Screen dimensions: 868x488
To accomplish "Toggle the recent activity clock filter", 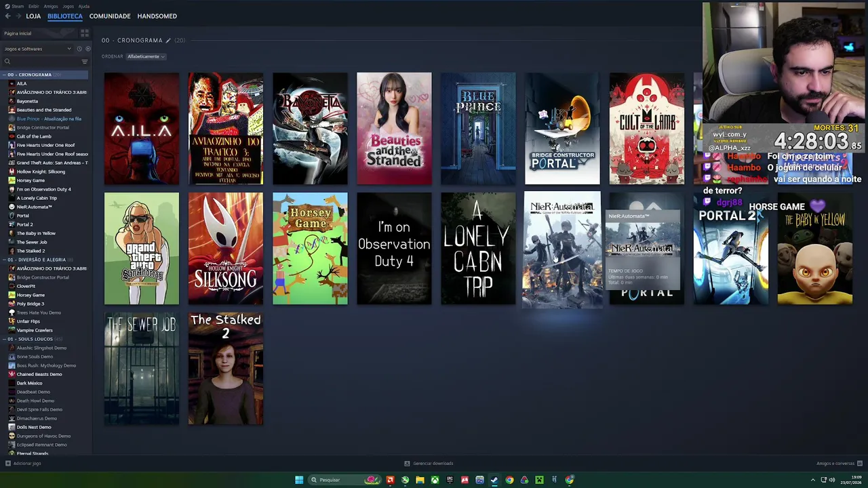I will click(x=79, y=49).
